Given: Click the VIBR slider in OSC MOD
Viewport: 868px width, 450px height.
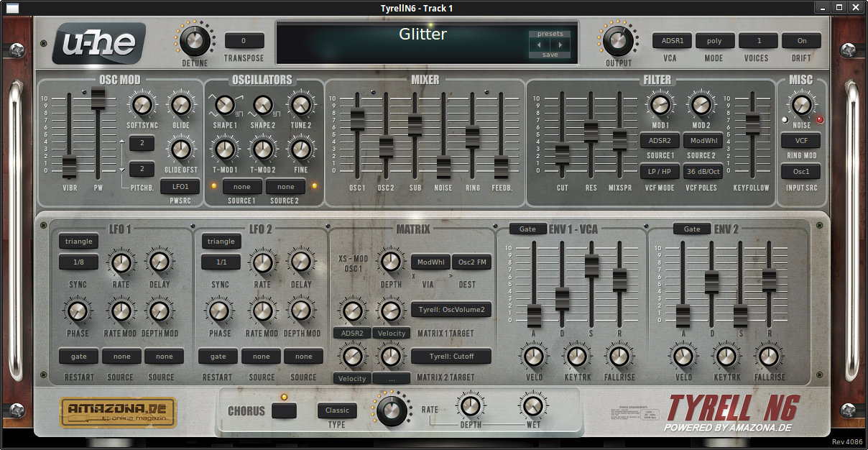Looking at the screenshot, I should point(69,166).
